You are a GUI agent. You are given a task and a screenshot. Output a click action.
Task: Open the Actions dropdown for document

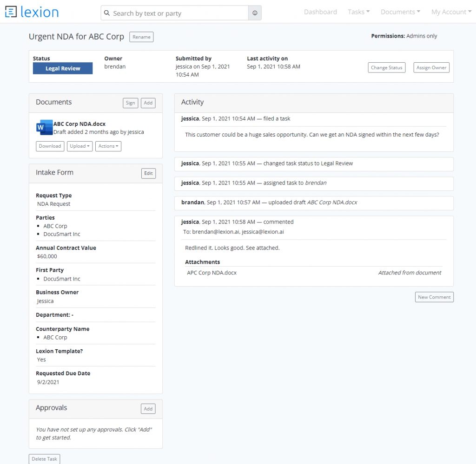108,146
